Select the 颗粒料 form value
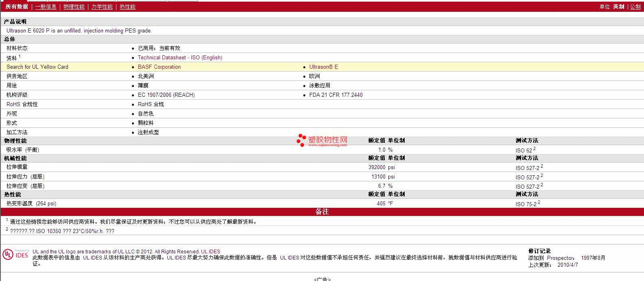This screenshot has width=644, height=281. pos(146,123)
